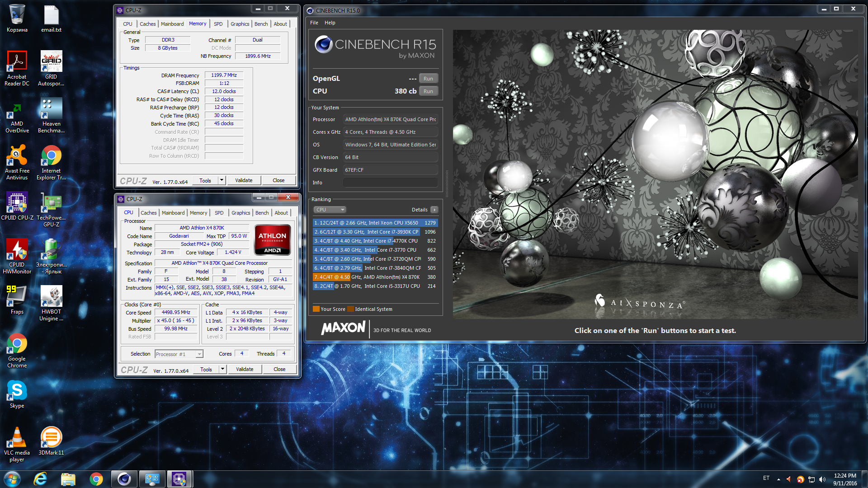Open Tools dropdown arrow in Memory CPU-Z window
Viewport: 868px width, 488px height.
click(222, 180)
